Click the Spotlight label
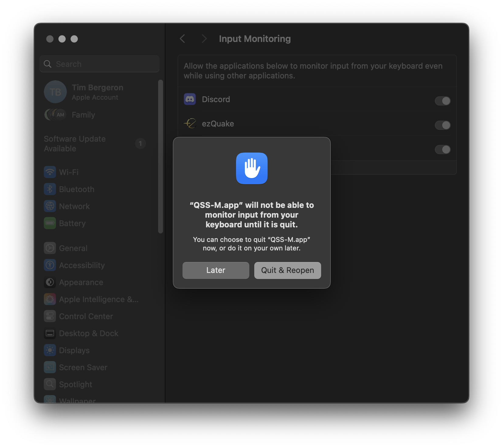Viewport: 503px width, 448px height. pyautogui.click(x=76, y=384)
